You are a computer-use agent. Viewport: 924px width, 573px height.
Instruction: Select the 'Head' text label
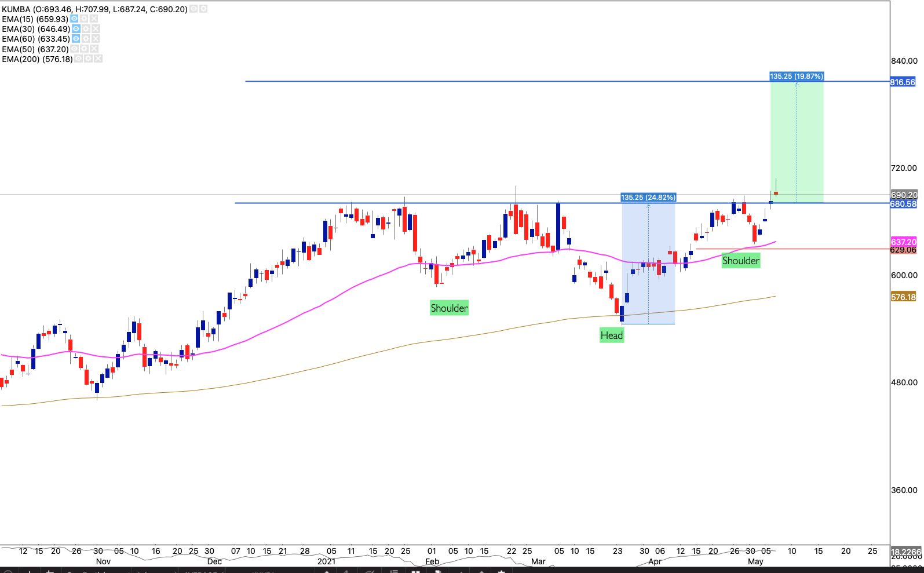(x=611, y=335)
